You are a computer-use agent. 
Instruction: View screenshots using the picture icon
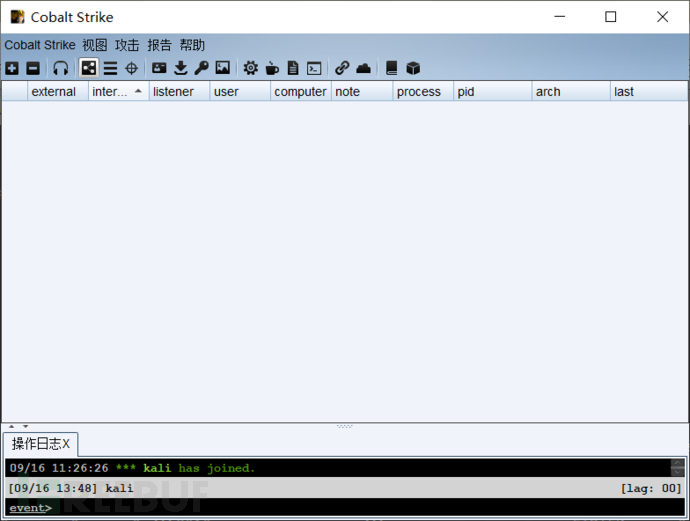222,68
